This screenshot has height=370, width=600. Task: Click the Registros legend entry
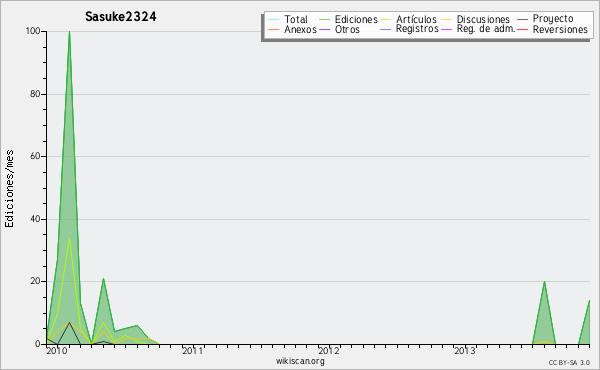tap(409, 29)
